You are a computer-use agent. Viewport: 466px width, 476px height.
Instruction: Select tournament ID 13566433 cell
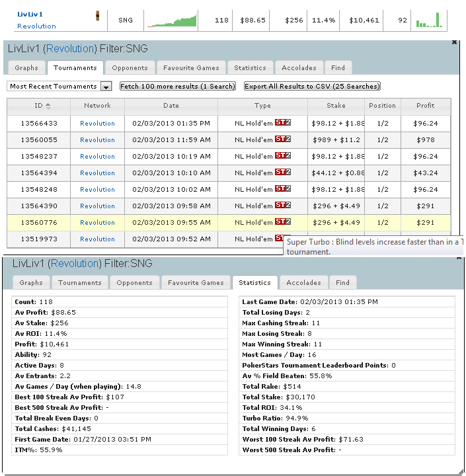[x=39, y=124]
